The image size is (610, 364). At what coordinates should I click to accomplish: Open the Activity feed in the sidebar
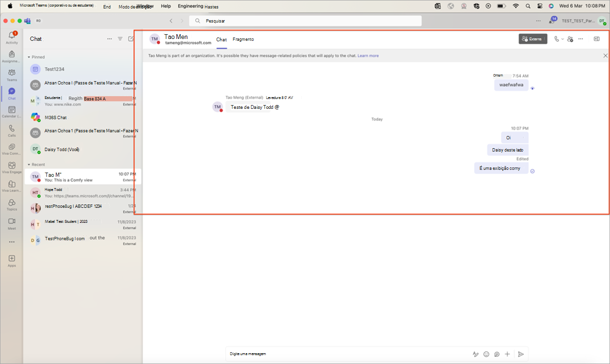point(12,38)
